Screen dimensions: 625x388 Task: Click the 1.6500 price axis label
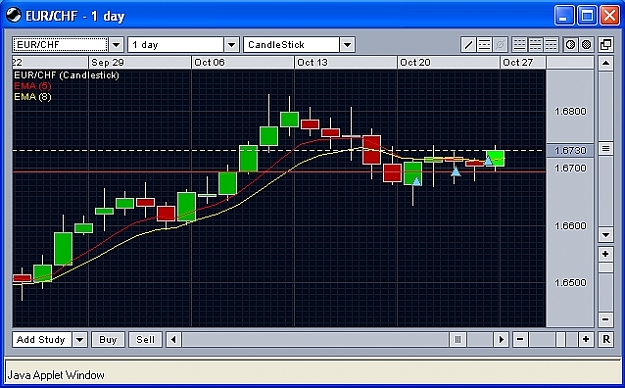click(x=570, y=282)
